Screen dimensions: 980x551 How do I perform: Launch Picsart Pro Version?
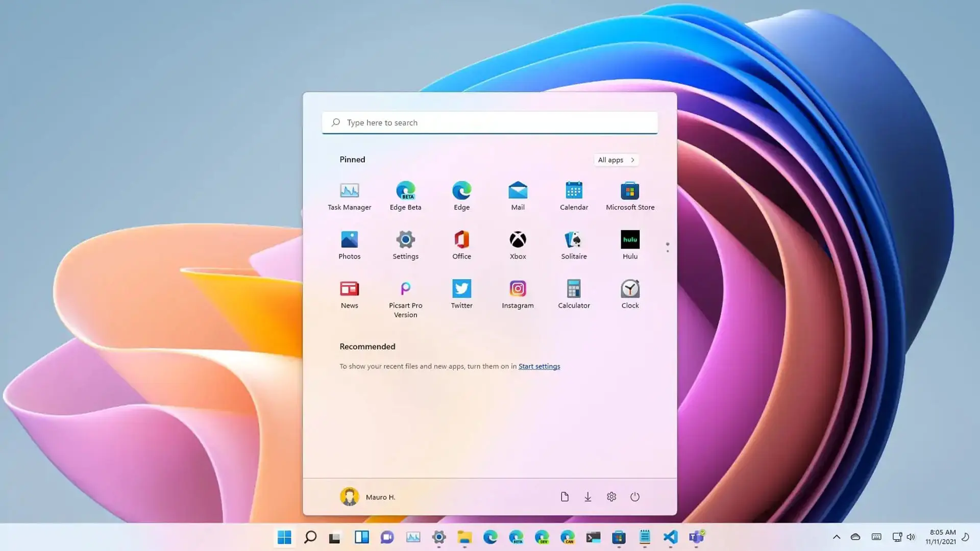[405, 299]
